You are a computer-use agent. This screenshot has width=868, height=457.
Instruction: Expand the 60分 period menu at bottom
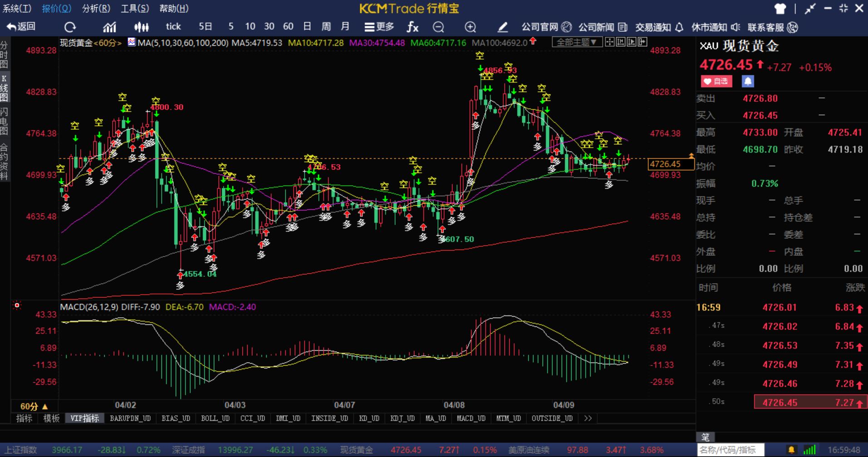click(x=34, y=406)
